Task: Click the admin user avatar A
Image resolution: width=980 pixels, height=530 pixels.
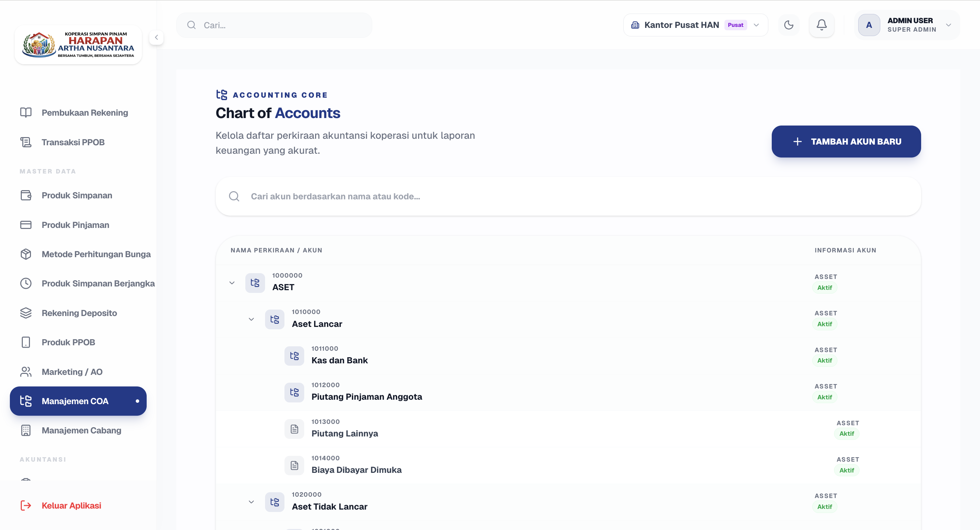Action: pos(868,25)
